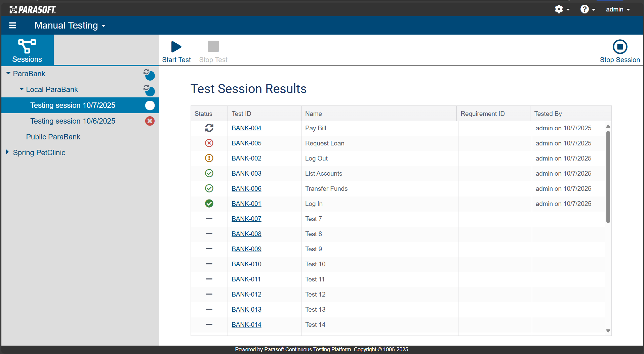Click the white status circle on Testing session 10/7/2025

(150, 105)
